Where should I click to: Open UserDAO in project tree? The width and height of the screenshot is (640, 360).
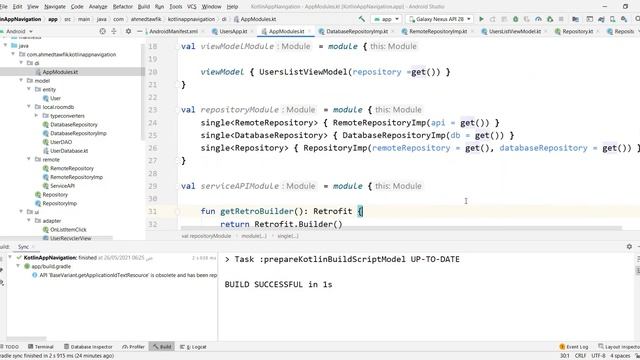(61, 142)
